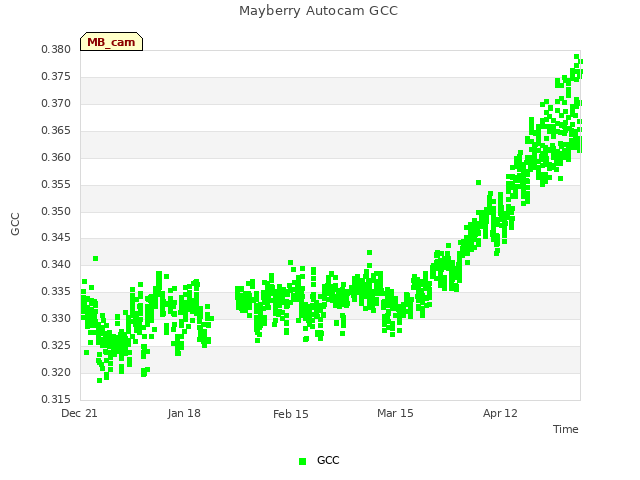Click the vertical GCC axis title
Image resolution: width=640 pixels, height=480 pixels.
click(x=15, y=224)
